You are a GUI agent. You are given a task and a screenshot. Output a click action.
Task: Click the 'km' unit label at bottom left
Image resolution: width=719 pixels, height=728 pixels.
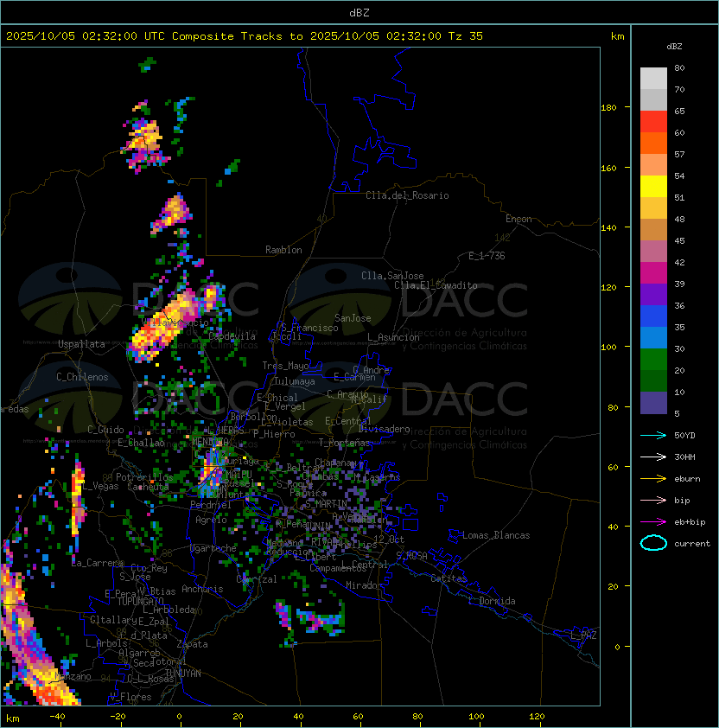click(x=13, y=718)
